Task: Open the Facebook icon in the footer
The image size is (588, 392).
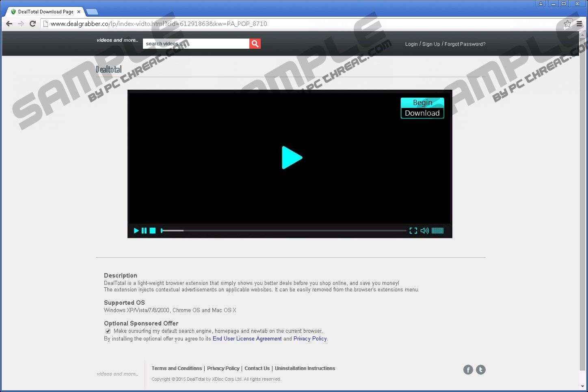Action: pos(468,370)
